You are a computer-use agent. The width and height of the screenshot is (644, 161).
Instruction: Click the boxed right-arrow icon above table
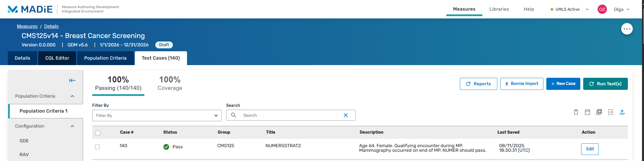pyautogui.click(x=610, y=112)
